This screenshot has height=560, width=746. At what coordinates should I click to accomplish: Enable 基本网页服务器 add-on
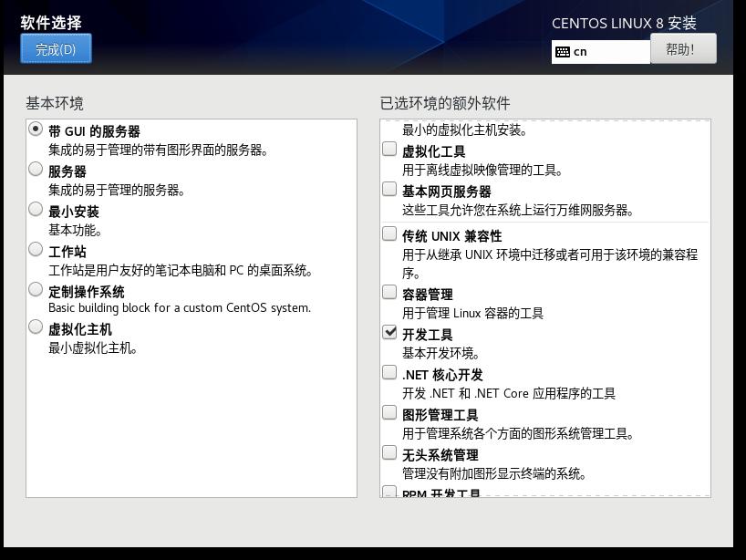[389, 191]
